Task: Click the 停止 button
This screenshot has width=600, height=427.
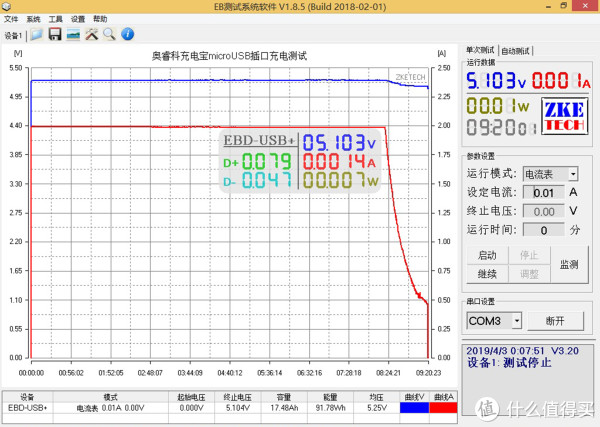Action: [x=529, y=255]
